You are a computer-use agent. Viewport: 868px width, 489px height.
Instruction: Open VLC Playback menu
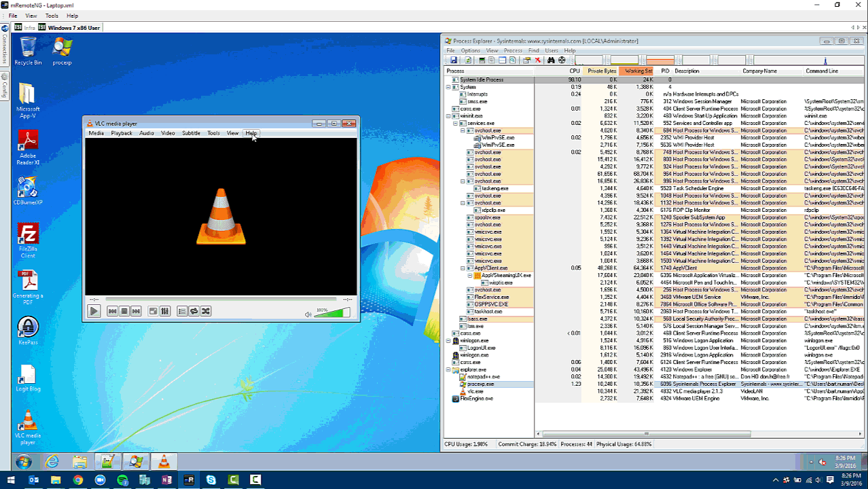point(122,133)
